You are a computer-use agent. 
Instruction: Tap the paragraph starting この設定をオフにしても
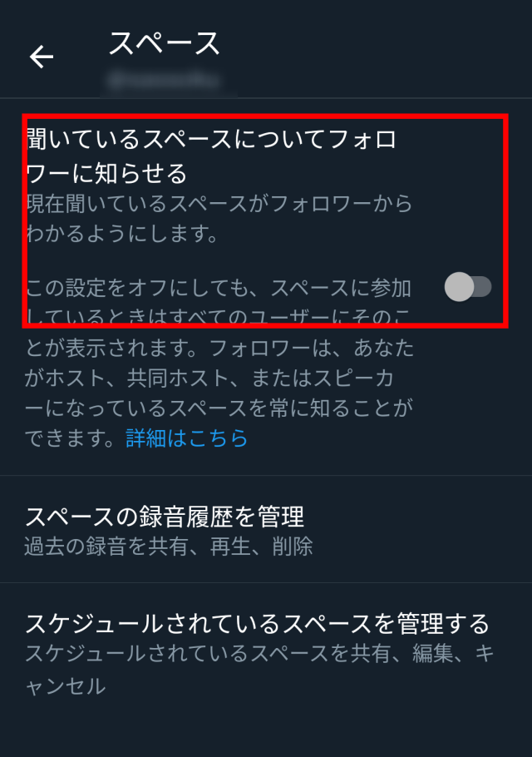[219, 363]
